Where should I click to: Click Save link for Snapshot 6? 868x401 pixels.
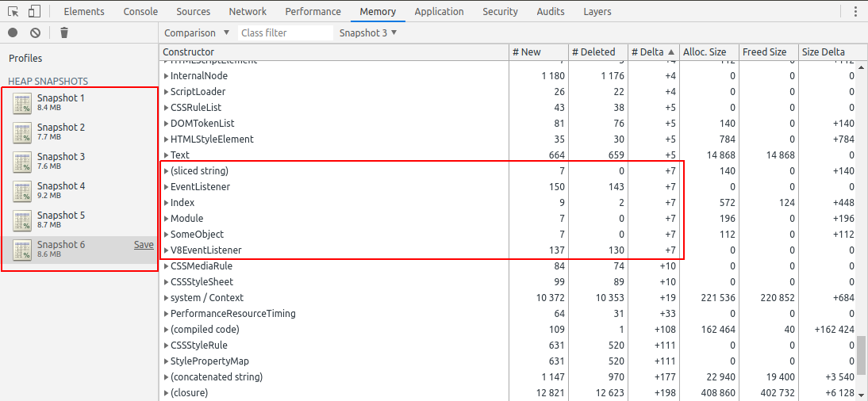[x=144, y=245]
